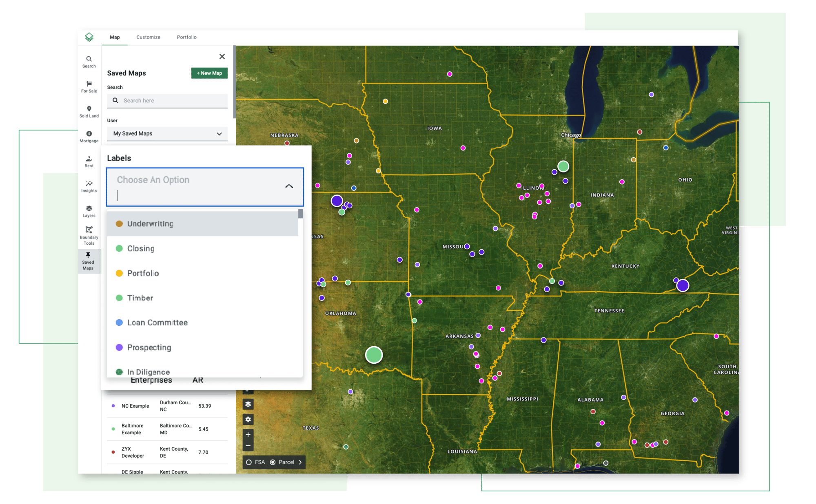Click the Durham County NC cell
Screen dimensions: 816x504
coord(175,406)
